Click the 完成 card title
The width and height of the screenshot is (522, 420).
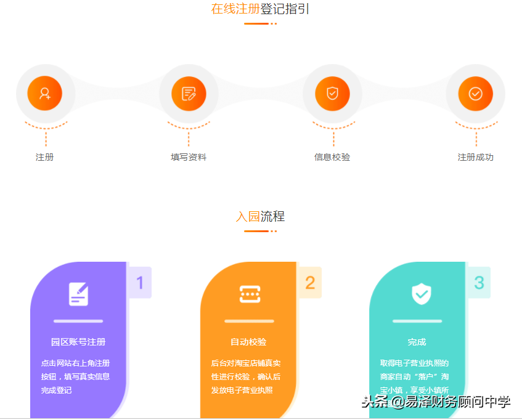coord(417,342)
